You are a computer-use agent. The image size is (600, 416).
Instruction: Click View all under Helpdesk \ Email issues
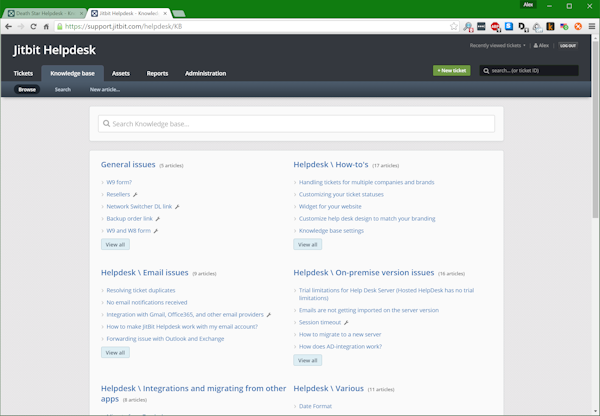[115, 352]
